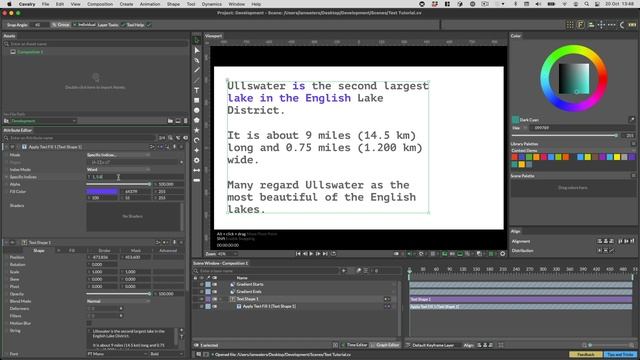Toggle loop playback button
The height and width of the screenshot is (360, 640).
(333, 253)
